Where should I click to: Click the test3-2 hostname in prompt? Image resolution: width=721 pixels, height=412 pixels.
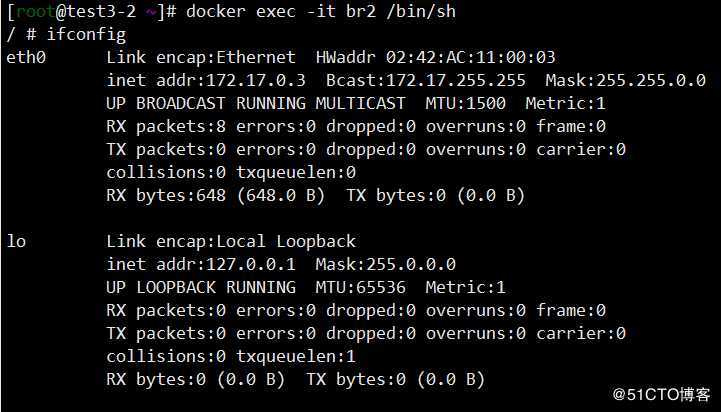click(x=98, y=11)
